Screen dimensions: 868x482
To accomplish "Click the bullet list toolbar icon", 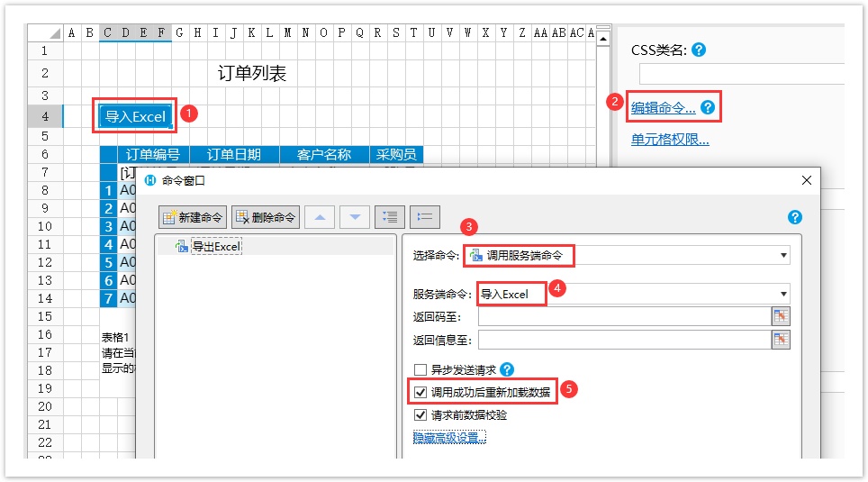I will (x=424, y=217).
